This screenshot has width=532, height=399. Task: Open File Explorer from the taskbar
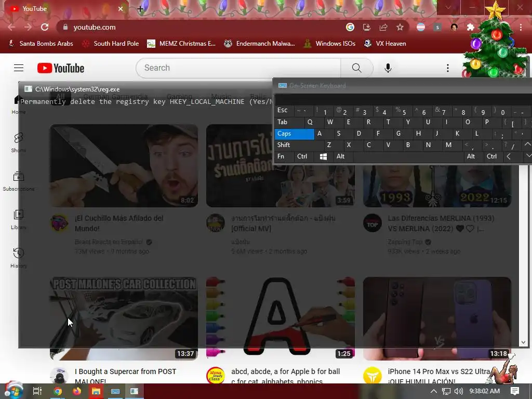coord(96,391)
